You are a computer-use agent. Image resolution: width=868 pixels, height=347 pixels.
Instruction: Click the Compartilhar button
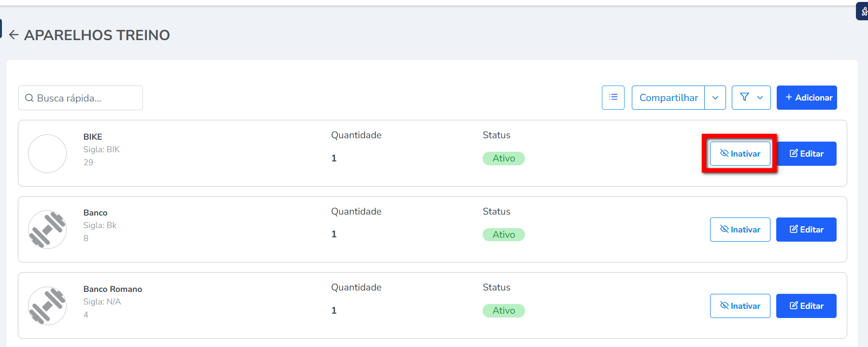(x=669, y=98)
